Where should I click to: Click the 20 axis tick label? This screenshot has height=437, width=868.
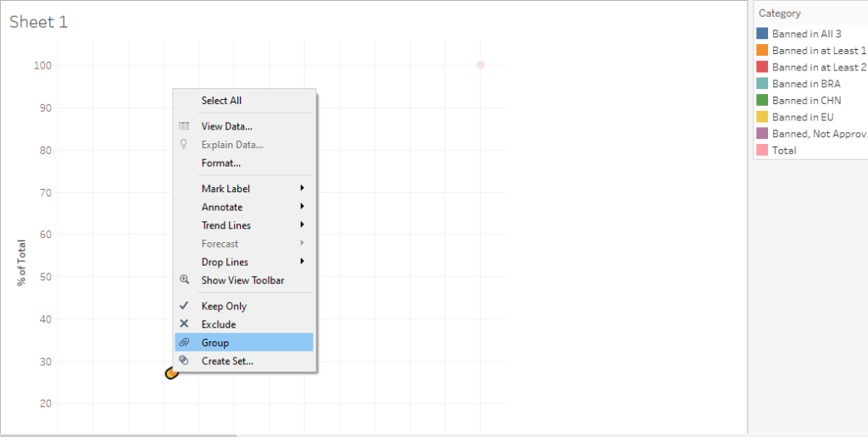pos(46,403)
